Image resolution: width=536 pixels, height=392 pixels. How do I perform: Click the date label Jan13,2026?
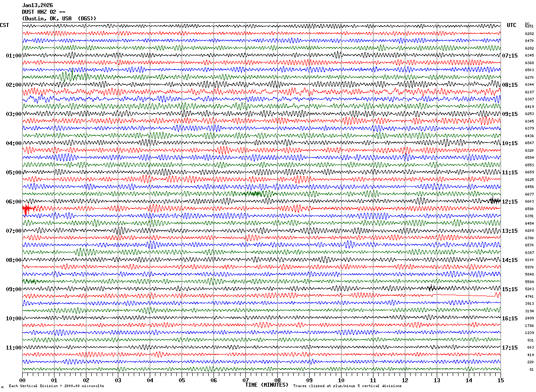[x=37, y=5]
